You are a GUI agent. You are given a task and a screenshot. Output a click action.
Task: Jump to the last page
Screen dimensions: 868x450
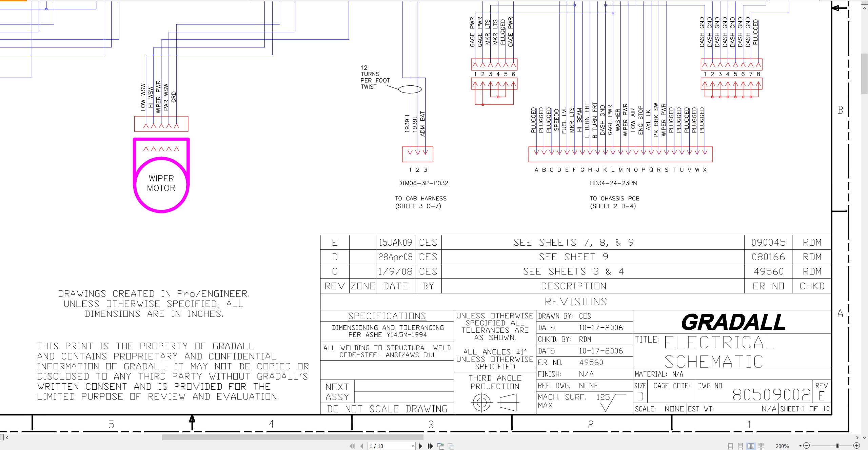pyautogui.click(x=431, y=446)
